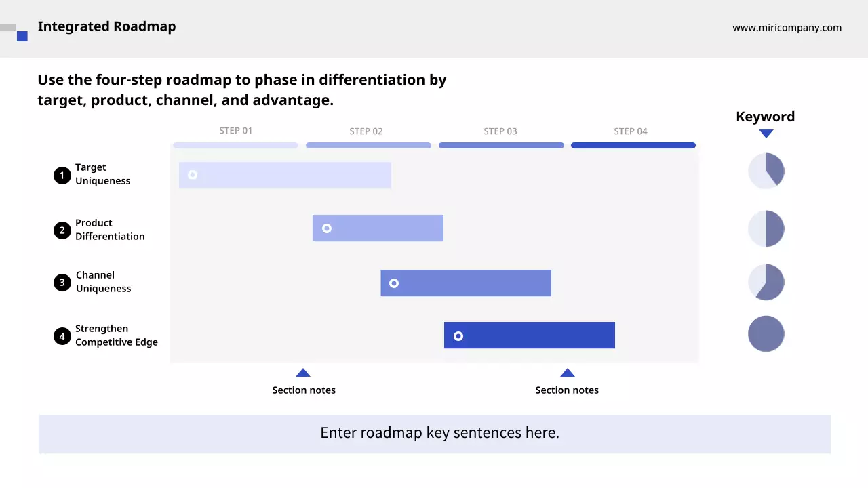Select the Target Uniqueness pie chart
The width and height of the screenshot is (868, 488).
point(766,171)
